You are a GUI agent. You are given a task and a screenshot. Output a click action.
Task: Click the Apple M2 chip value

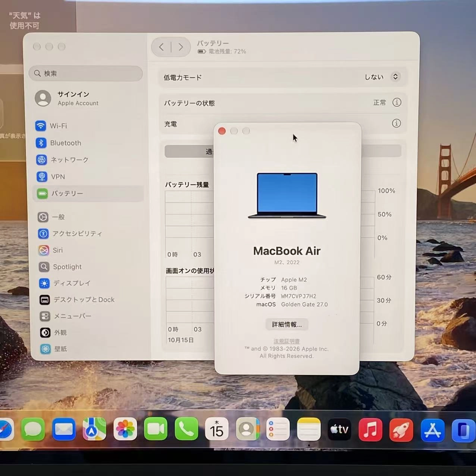[x=294, y=280]
